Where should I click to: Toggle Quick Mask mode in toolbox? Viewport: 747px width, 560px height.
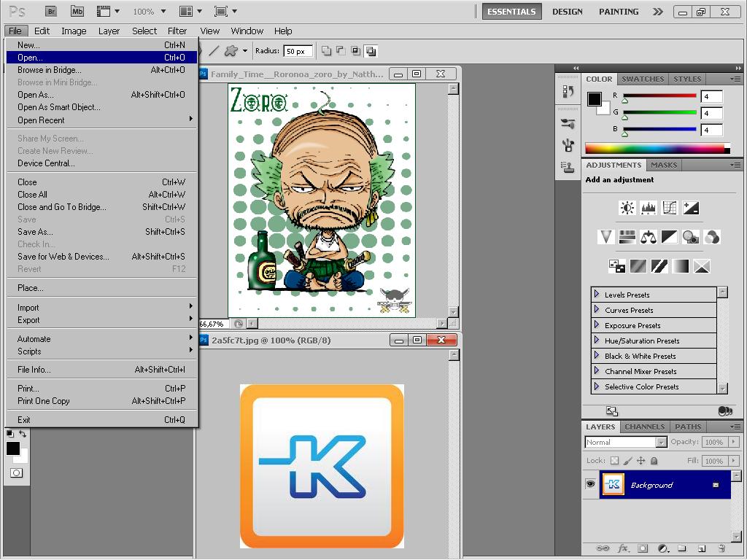pos(16,472)
